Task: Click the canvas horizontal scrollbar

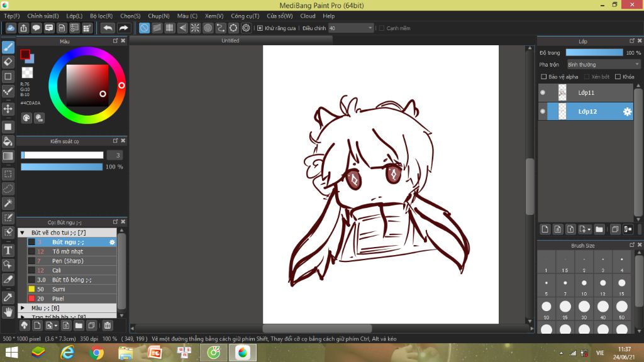Action: pos(317,328)
